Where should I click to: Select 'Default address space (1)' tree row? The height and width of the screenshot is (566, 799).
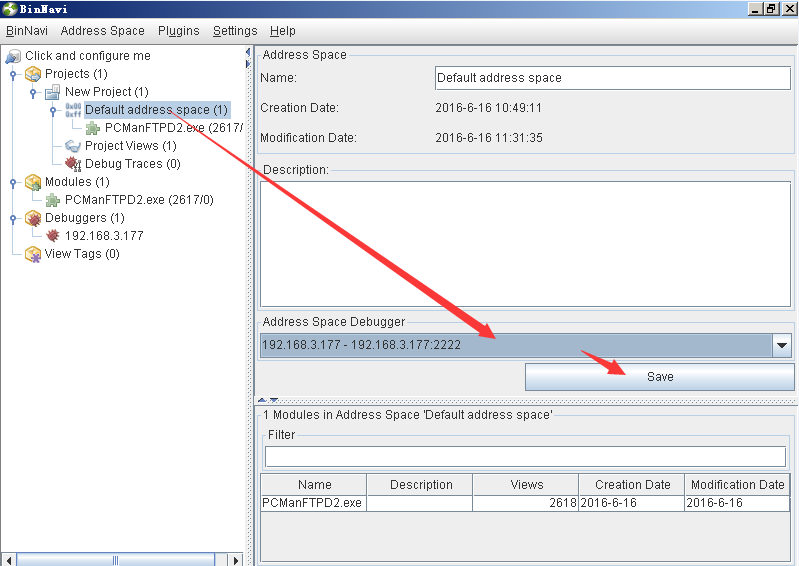click(x=156, y=110)
